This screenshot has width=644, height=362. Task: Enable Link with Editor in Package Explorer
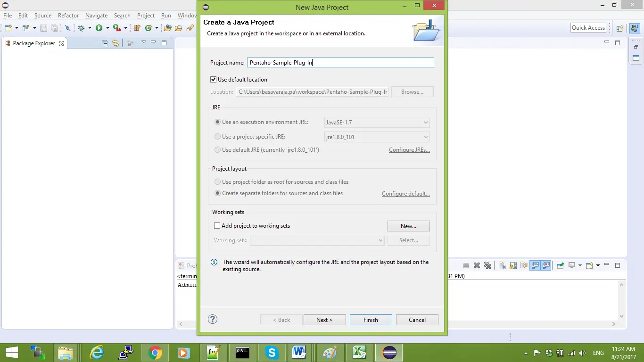[116, 43]
